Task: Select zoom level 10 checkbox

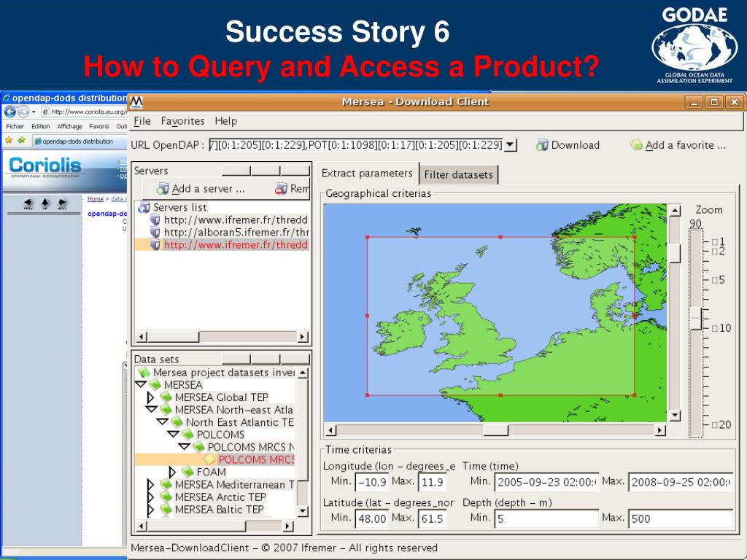Action: [x=715, y=328]
